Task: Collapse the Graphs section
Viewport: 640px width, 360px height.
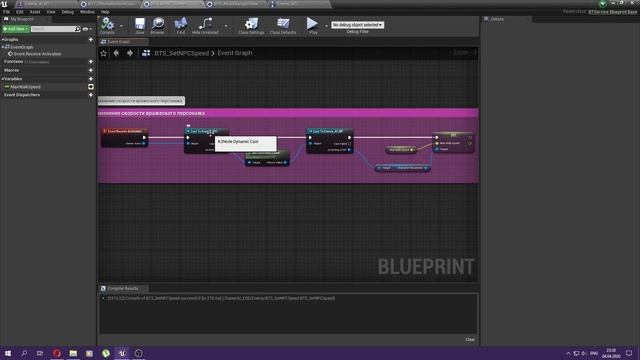Action: click(x=2, y=40)
